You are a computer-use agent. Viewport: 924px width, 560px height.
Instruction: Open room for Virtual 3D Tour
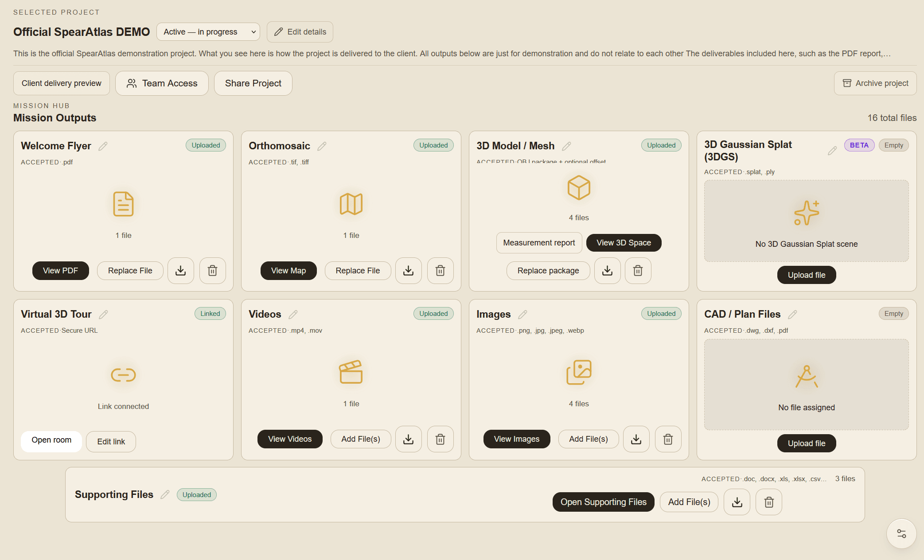click(x=51, y=441)
